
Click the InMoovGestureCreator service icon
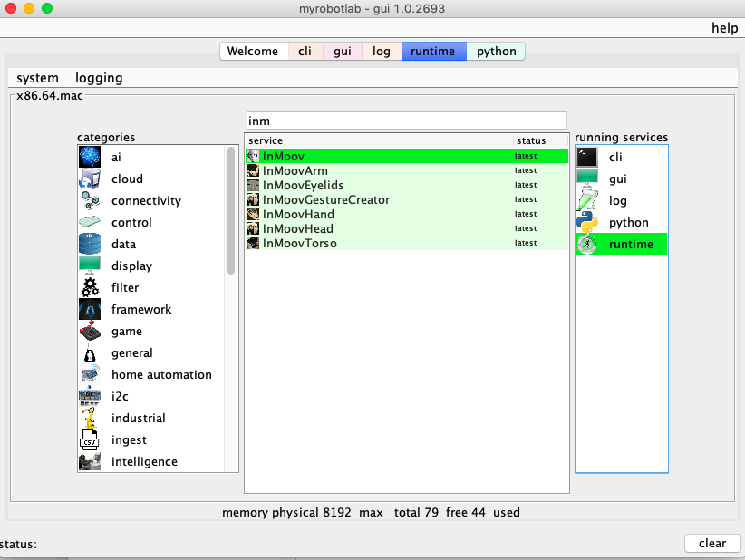click(x=253, y=199)
